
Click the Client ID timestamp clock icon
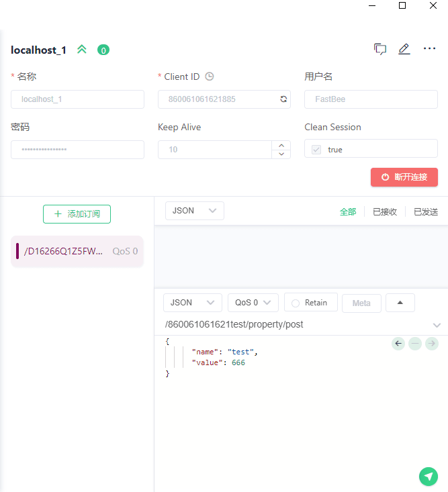(x=210, y=77)
